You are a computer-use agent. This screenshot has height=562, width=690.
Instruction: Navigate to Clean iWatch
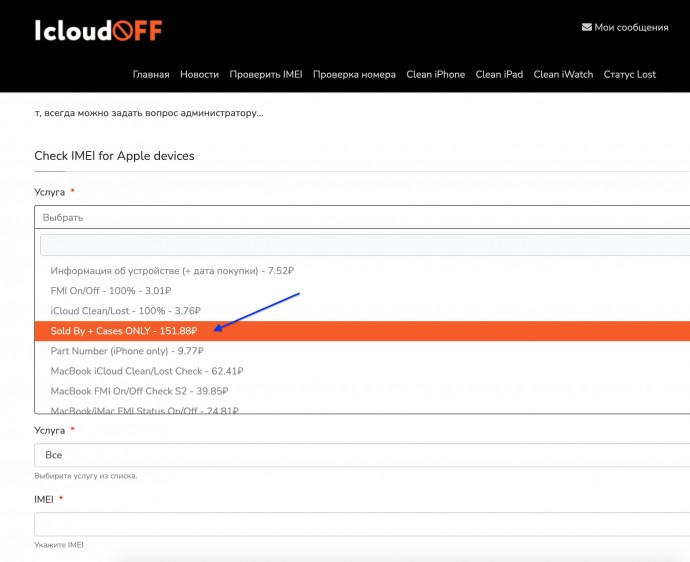(x=563, y=75)
